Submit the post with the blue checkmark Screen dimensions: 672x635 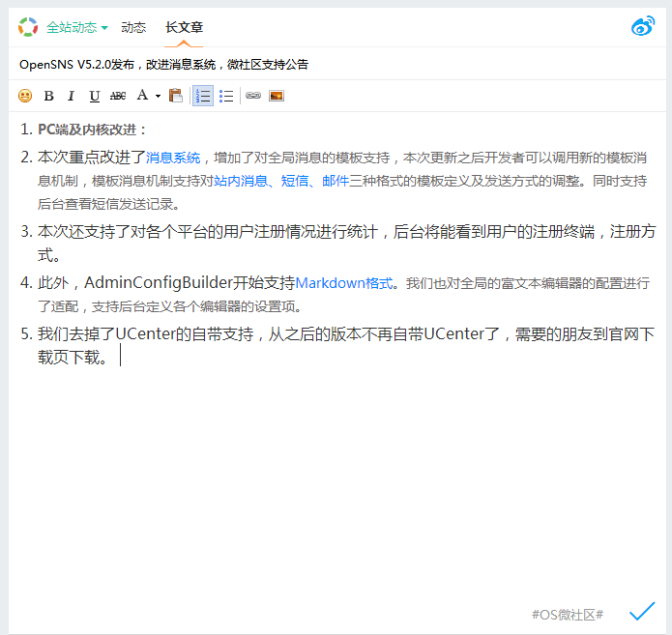(642, 611)
